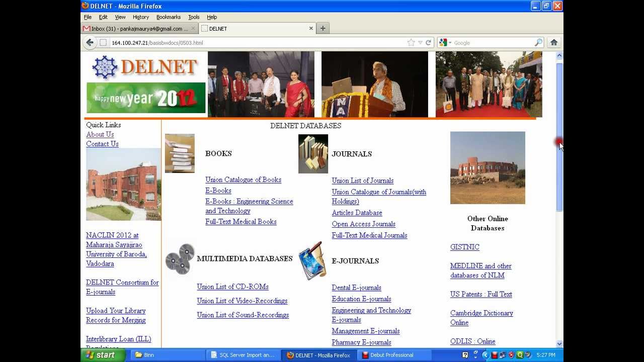Open About Us link
The width and height of the screenshot is (644, 362).
100,134
